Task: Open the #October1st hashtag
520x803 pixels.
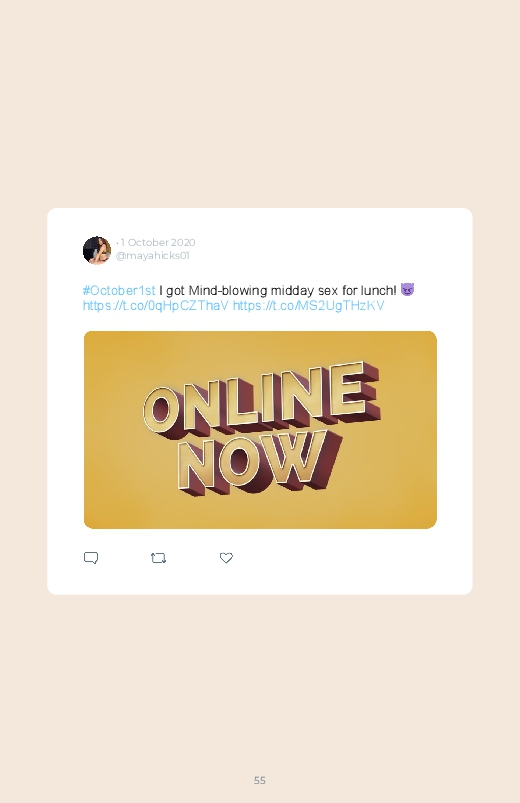Action: click(x=119, y=290)
